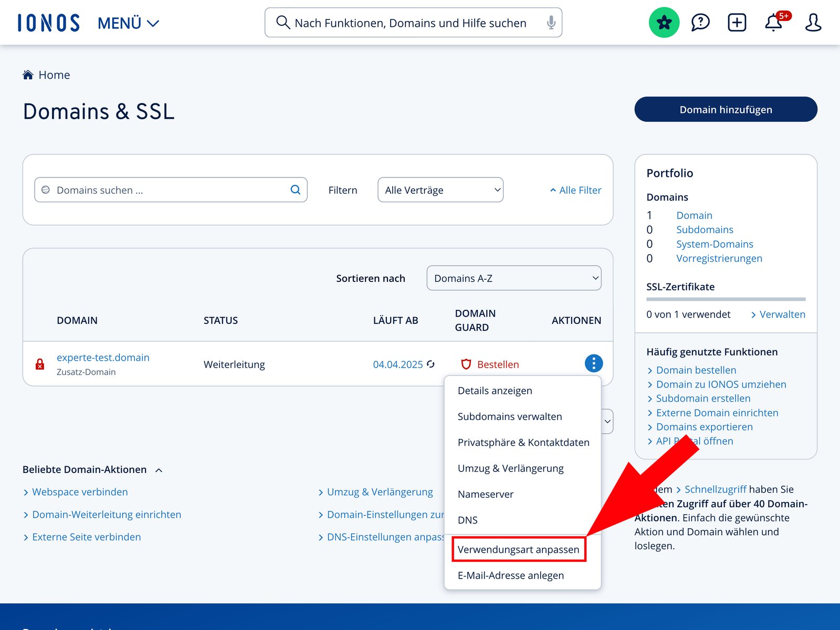
Task: Click the Home house icon in the breadcrumb
Action: (27, 74)
